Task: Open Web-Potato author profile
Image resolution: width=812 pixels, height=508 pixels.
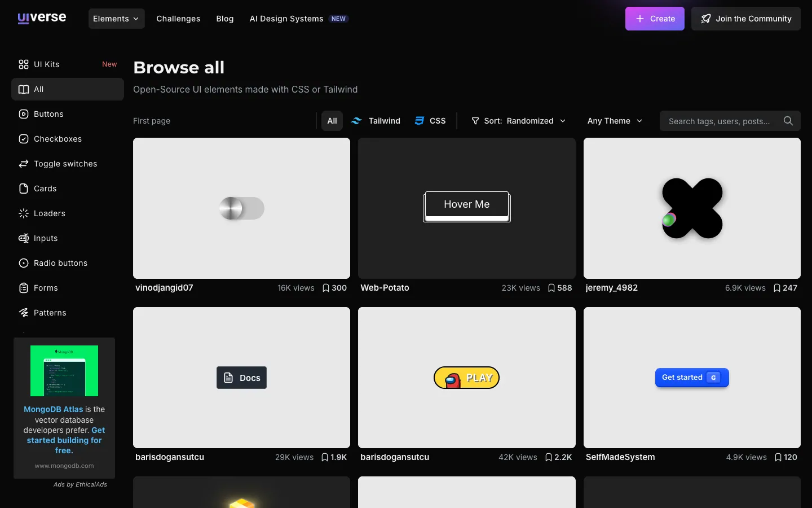Action: 385,288
